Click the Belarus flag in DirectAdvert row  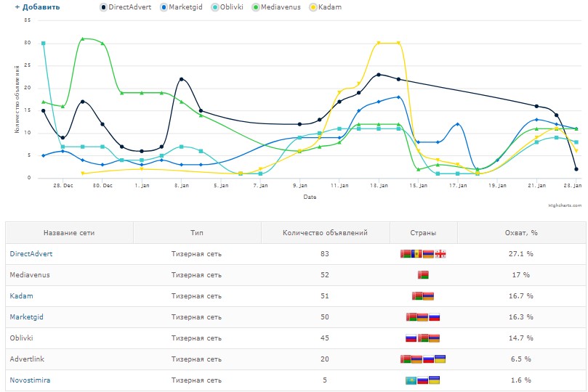click(x=406, y=254)
